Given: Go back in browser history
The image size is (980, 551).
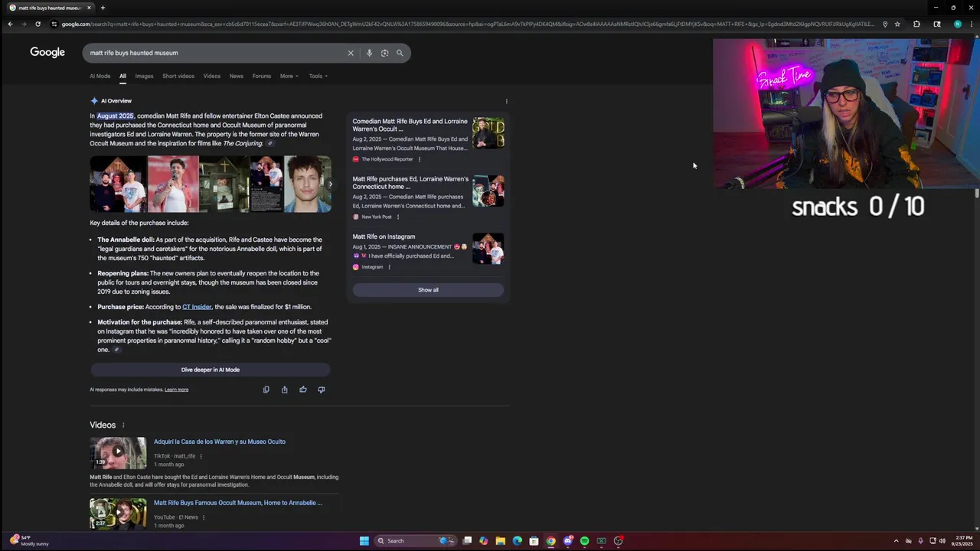Looking at the screenshot, I should (10, 24).
